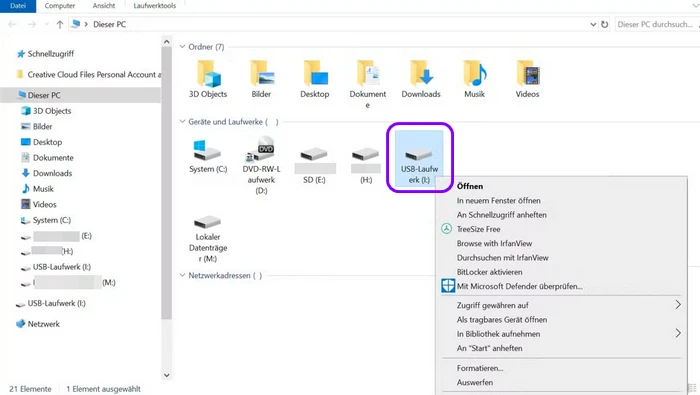Open the Videos folder icon in Ordner

click(528, 74)
